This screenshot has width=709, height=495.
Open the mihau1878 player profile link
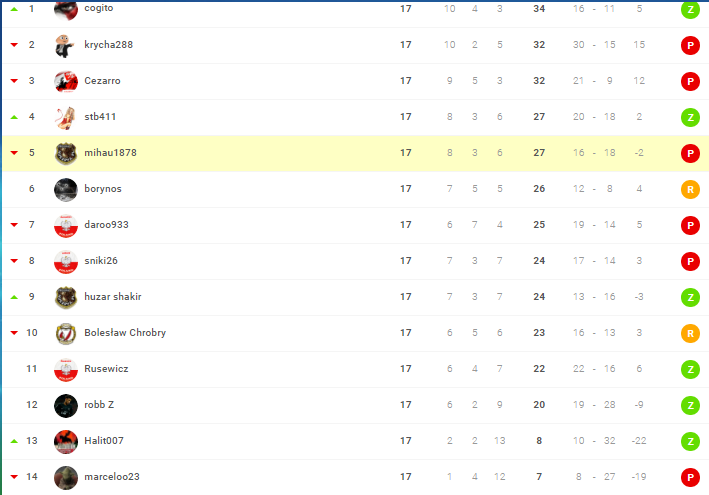pos(110,153)
